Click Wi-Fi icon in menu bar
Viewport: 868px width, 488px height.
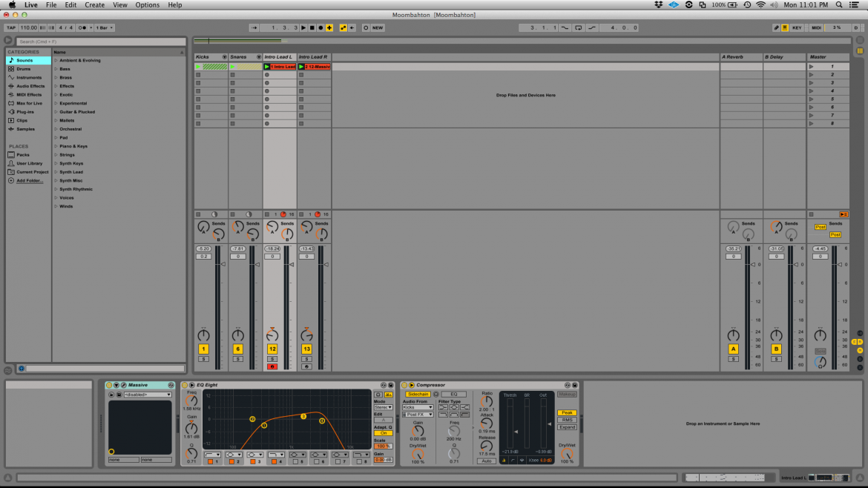(760, 5)
